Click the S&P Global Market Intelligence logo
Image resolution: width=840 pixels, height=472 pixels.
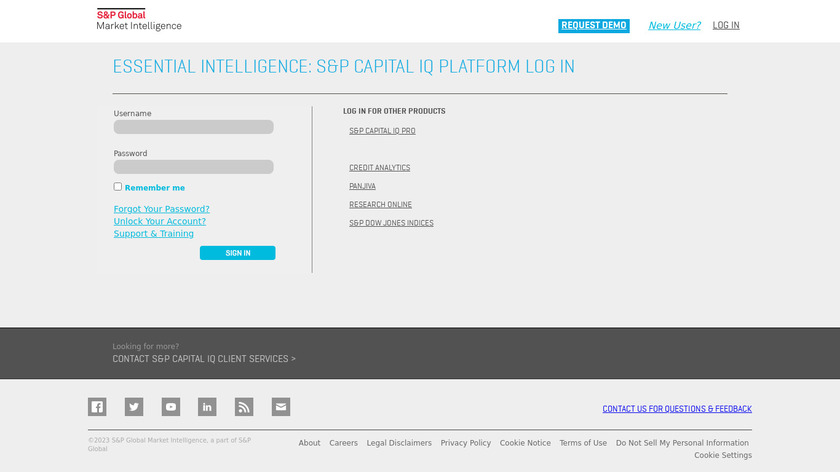click(139, 20)
